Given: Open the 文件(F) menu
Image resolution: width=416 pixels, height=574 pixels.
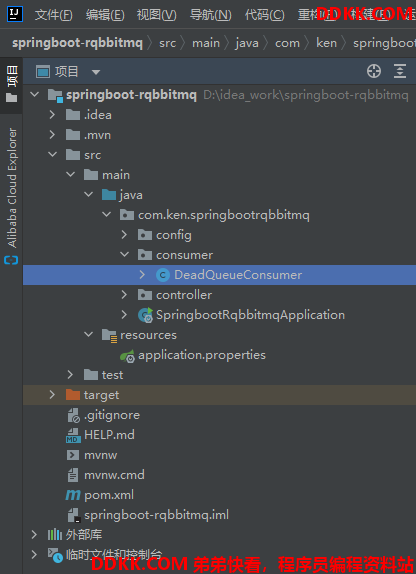Looking at the screenshot, I should 53,15.
